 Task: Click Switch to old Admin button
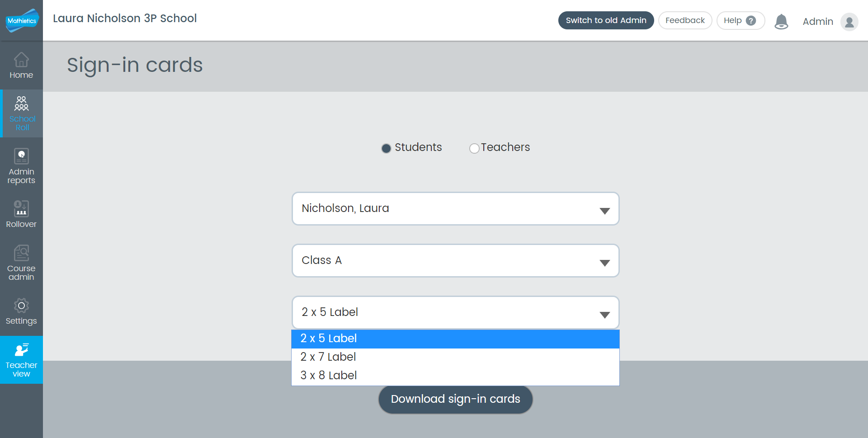coord(606,20)
